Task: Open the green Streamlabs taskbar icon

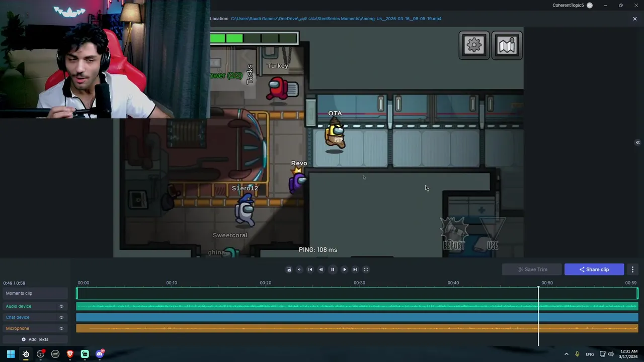Action: click(85, 354)
